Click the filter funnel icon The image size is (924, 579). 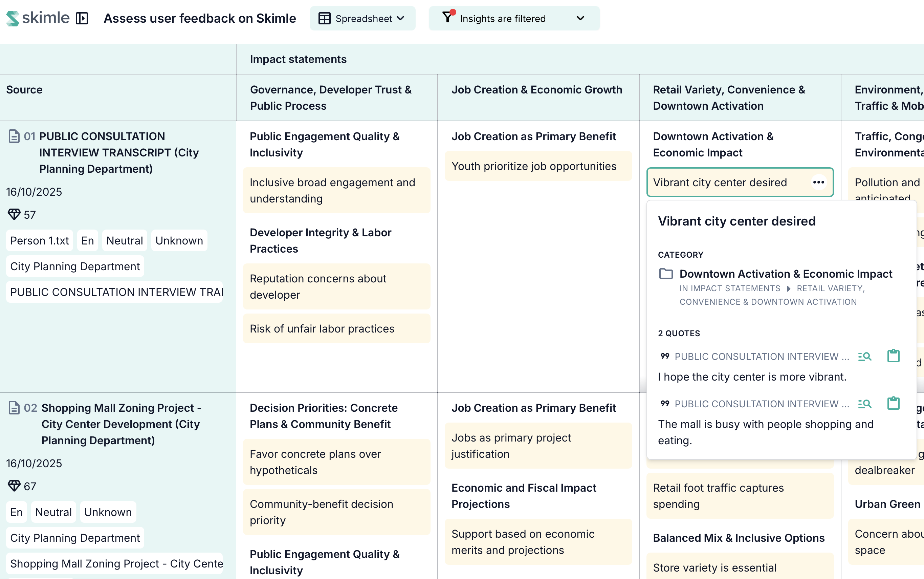click(x=447, y=18)
